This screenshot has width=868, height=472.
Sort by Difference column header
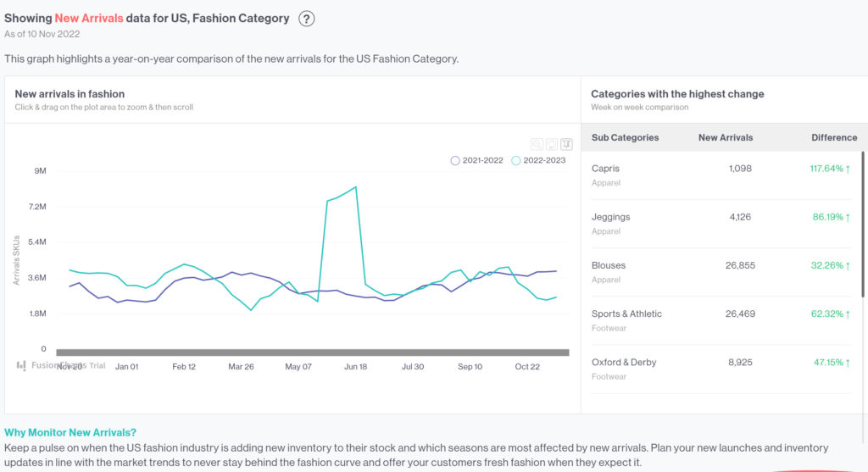[x=833, y=137]
